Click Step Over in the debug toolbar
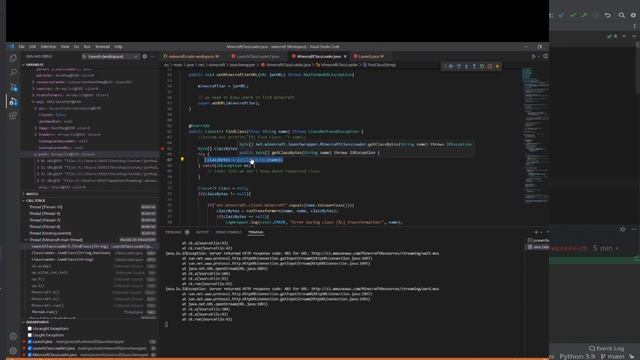Viewport: 640px width, 360px height. pyautogui.click(x=459, y=66)
